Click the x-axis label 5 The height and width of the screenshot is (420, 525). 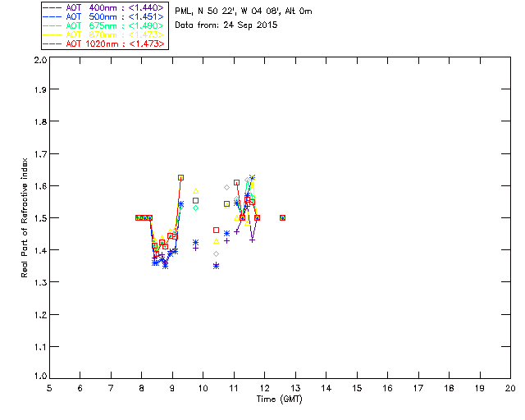[x=49, y=388]
